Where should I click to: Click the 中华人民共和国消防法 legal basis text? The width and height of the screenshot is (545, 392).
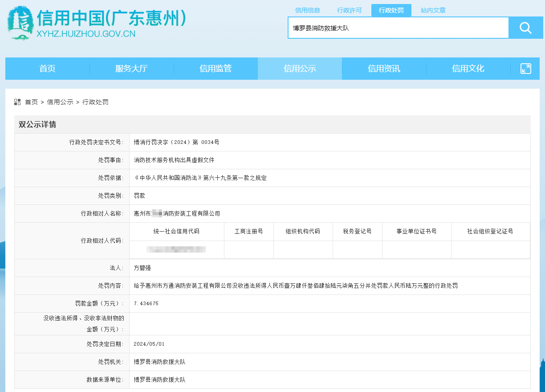pos(200,178)
